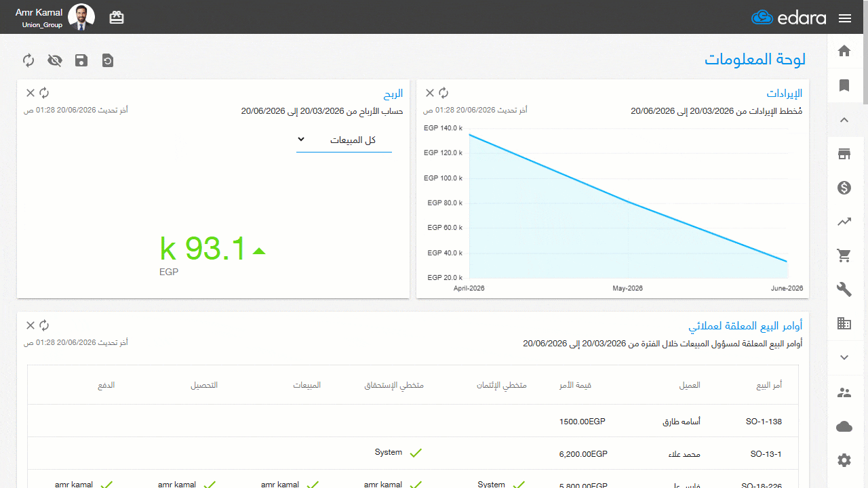Open the cloud icon in sidebar

(844, 426)
